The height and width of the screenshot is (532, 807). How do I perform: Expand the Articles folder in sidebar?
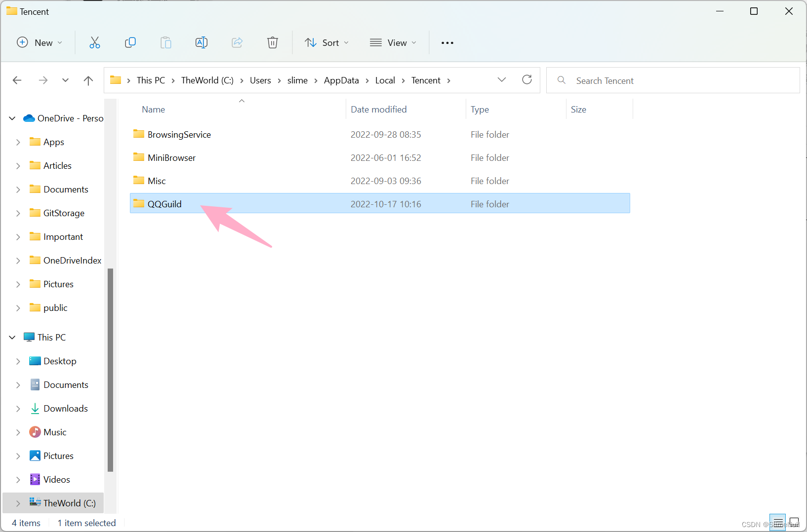click(x=18, y=166)
